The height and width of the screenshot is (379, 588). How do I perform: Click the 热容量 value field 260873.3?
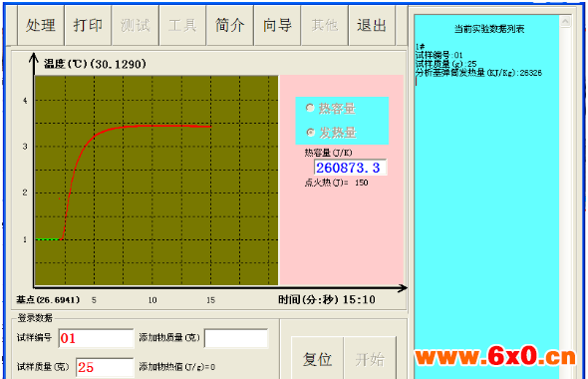point(350,168)
